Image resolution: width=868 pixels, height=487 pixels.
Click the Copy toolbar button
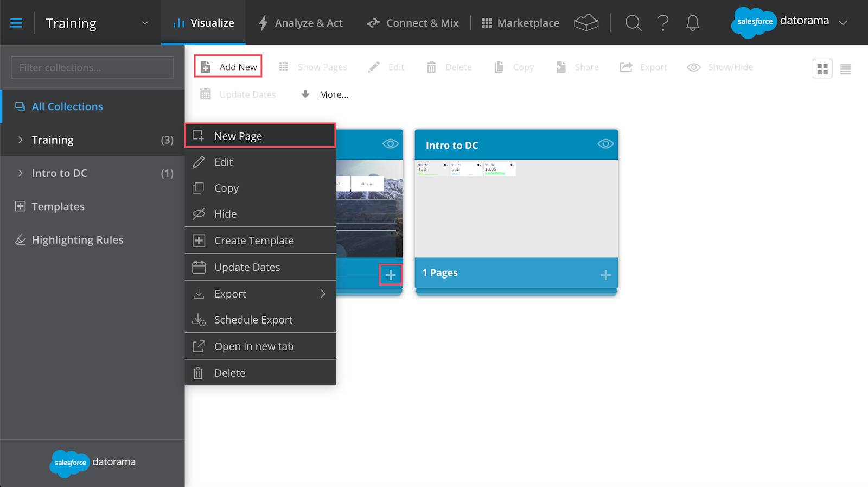point(514,67)
